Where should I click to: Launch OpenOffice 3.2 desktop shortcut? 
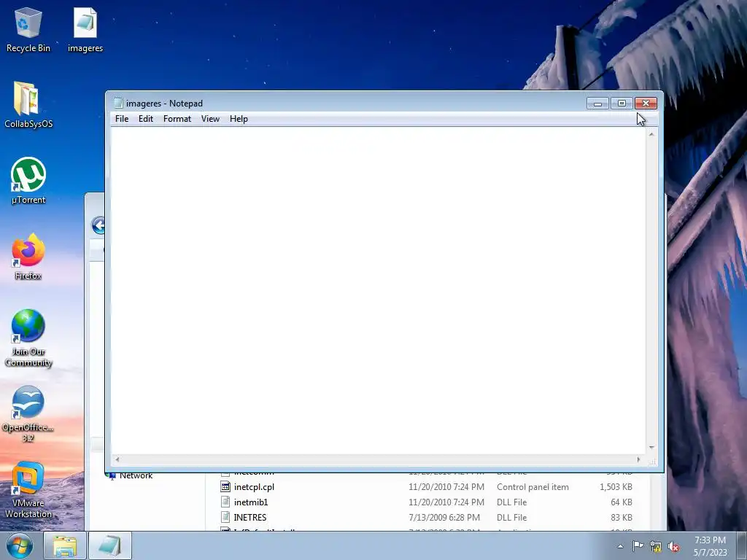pos(28,414)
